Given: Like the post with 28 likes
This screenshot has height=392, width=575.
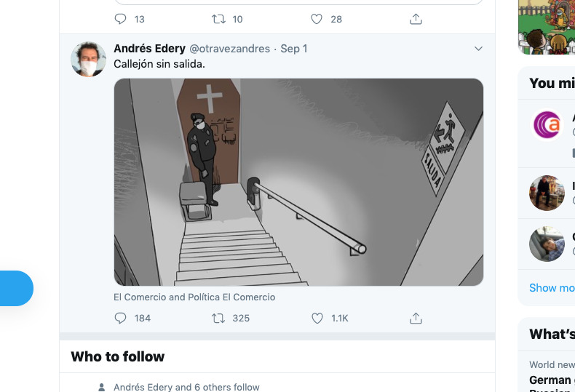Looking at the screenshot, I should [x=317, y=19].
